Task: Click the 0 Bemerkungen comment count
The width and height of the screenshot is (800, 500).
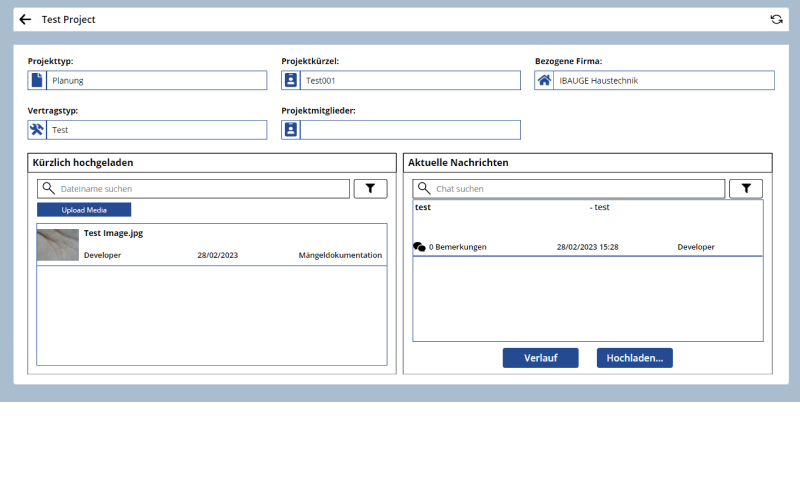Action: tap(458, 247)
